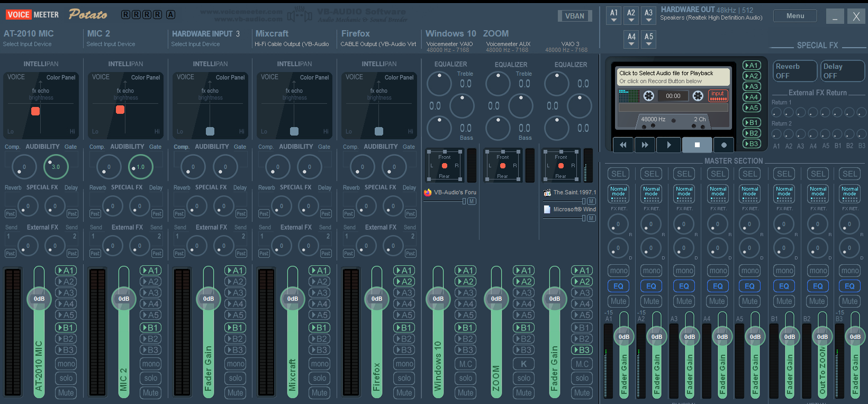Enable A1 bus on the cassette recorder

click(752, 65)
